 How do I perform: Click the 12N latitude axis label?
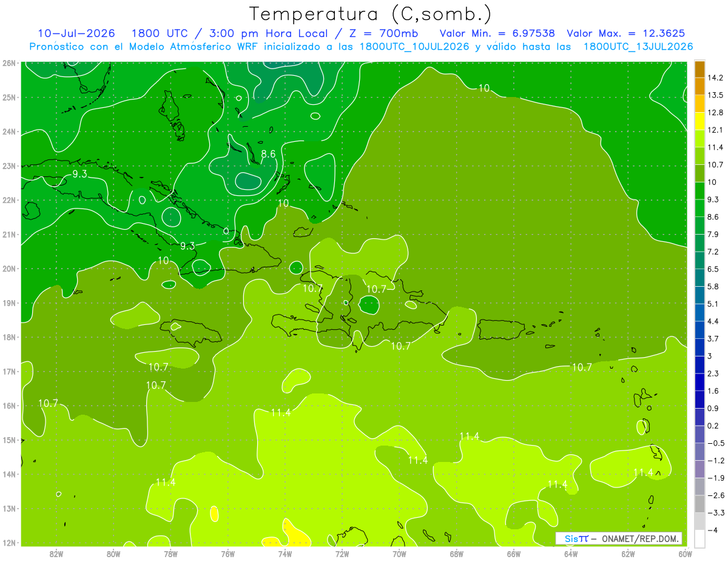click(9, 542)
